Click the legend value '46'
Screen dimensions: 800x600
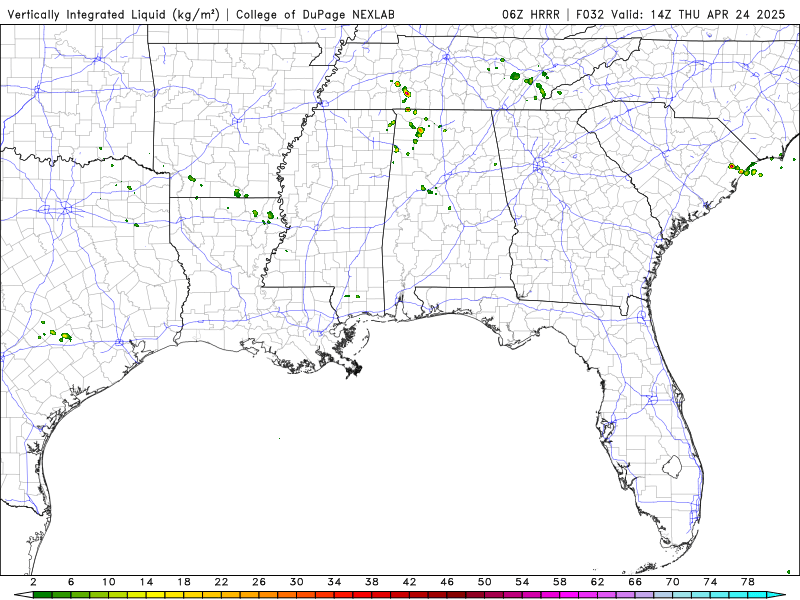[x=447, y=582]
